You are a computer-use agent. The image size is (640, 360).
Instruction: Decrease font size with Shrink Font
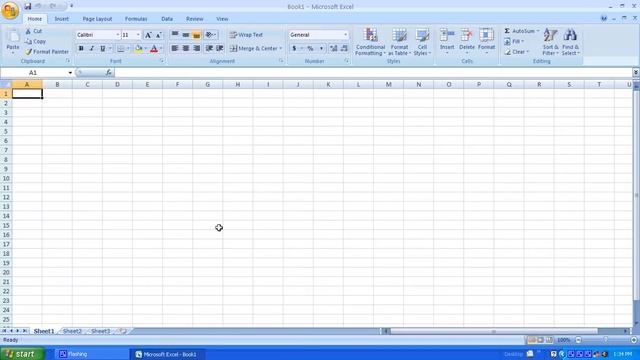click(159, 35)
